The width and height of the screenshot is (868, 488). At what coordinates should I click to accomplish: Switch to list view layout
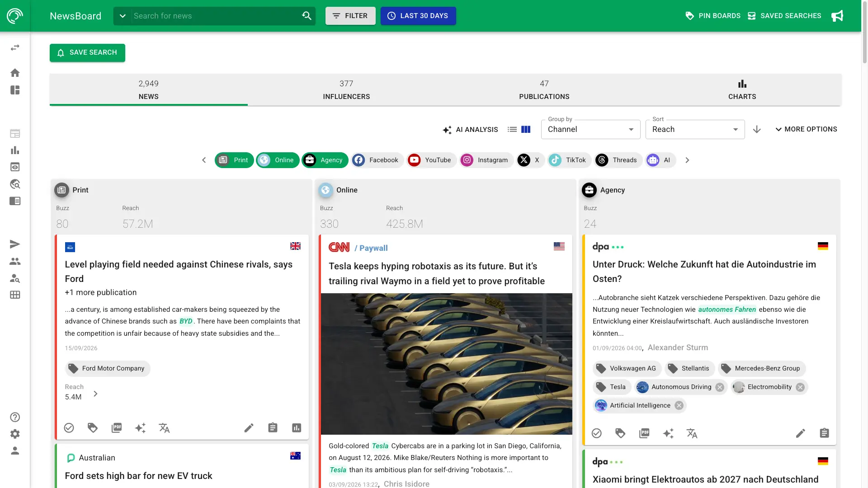[512, 129]
